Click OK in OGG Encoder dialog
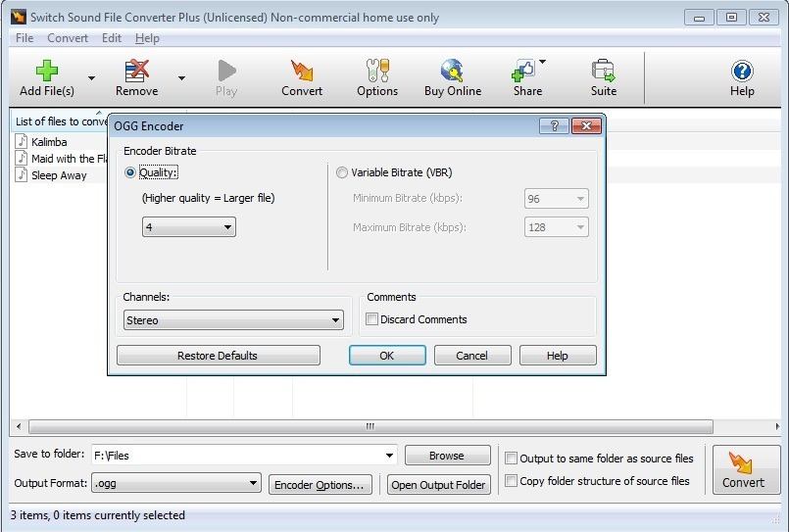This screenshot has height=532, width=789. 387,355
